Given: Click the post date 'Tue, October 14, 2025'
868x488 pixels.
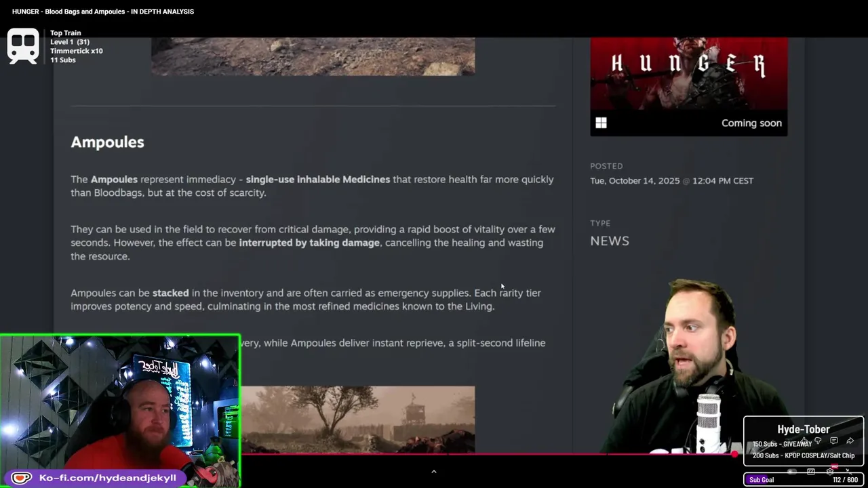Looking at the screenshot, I should click(x=635, y=181).
